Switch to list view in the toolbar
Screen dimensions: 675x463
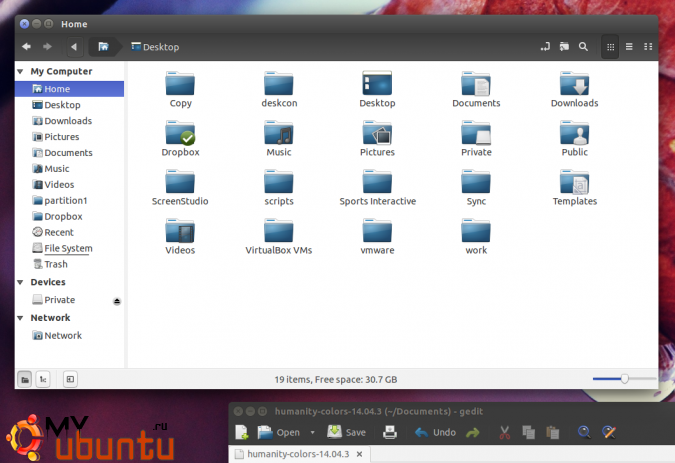pyautogui.click(x=629, y=46)
